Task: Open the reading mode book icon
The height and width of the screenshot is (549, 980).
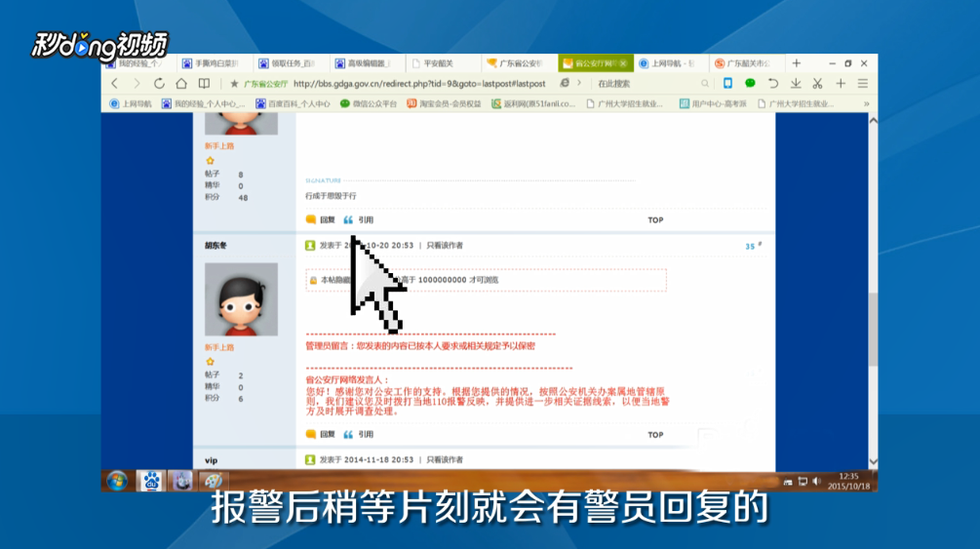Action: point(205,83)
